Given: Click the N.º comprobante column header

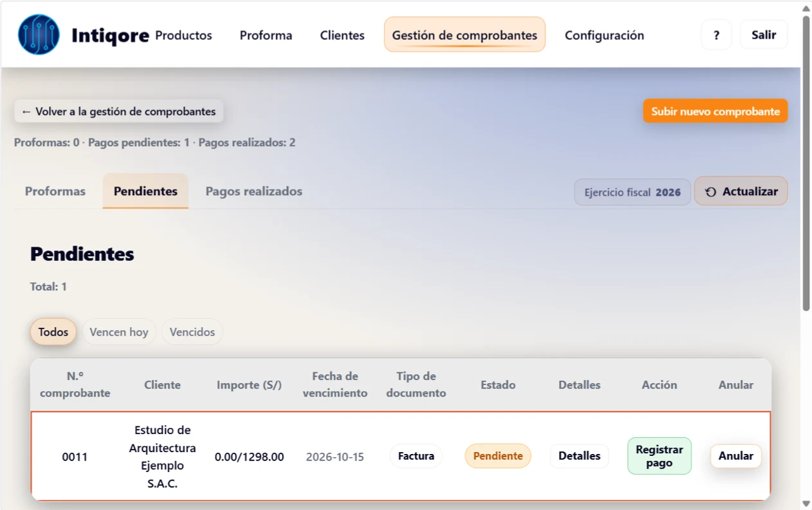Looking at the screenshot, I should click(x=75, y=384).
